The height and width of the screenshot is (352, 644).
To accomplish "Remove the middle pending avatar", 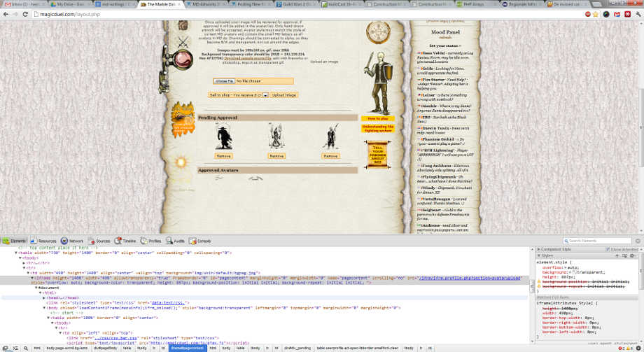I will [276, 156].
